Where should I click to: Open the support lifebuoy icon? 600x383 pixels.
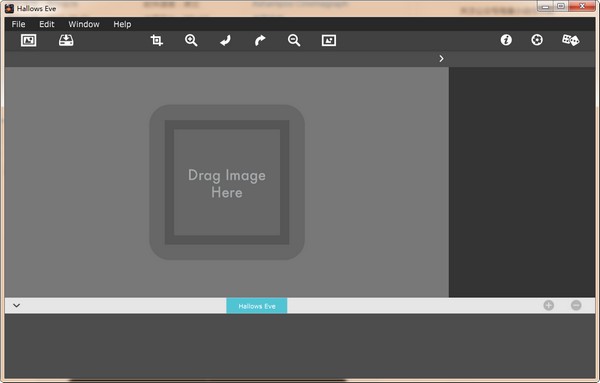(x=537, y=40)
